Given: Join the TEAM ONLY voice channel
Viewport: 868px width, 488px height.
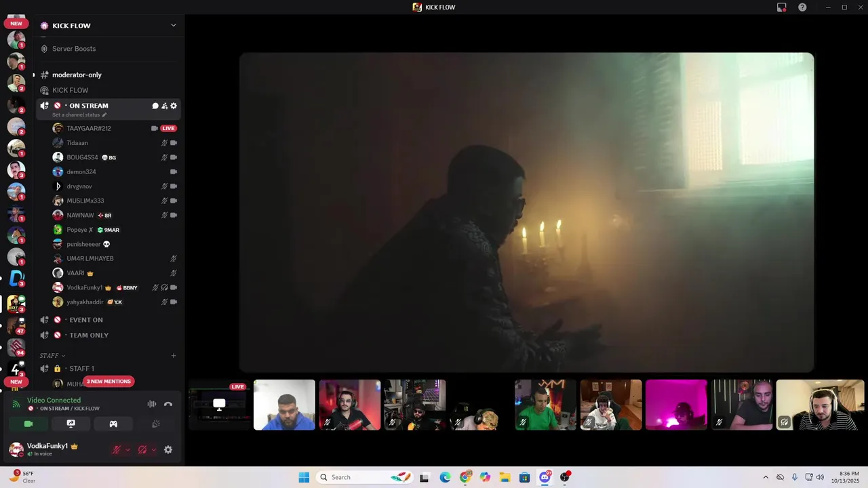Looking at the screenshot, I should click(x=89, y=335).
